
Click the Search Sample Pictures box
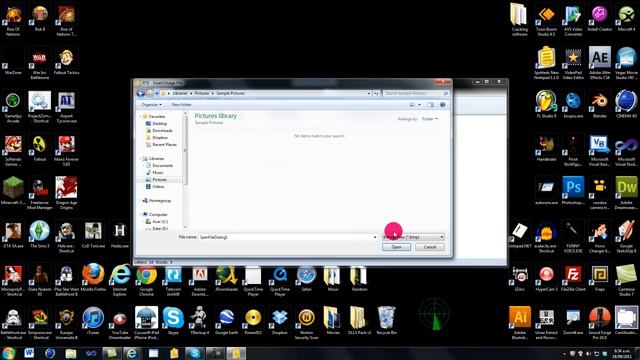(415, 93)
